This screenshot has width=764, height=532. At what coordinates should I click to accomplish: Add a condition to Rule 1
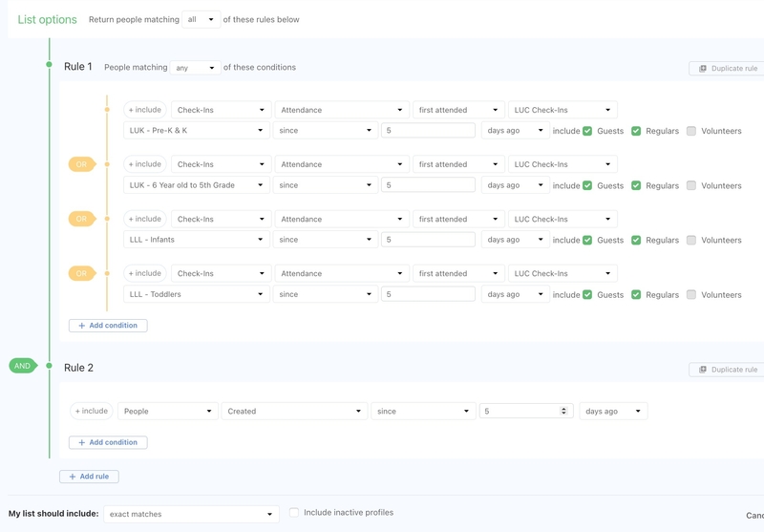tap(108, 326)
